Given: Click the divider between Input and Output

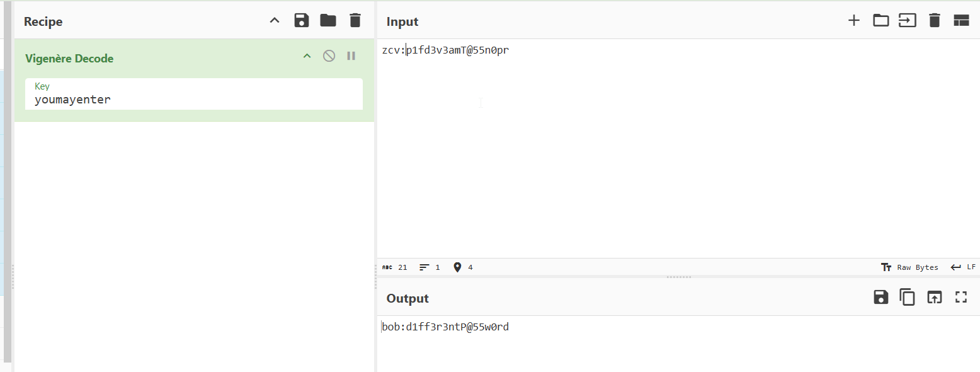Looking at the screenshot, I should click(x=678, y=277).
